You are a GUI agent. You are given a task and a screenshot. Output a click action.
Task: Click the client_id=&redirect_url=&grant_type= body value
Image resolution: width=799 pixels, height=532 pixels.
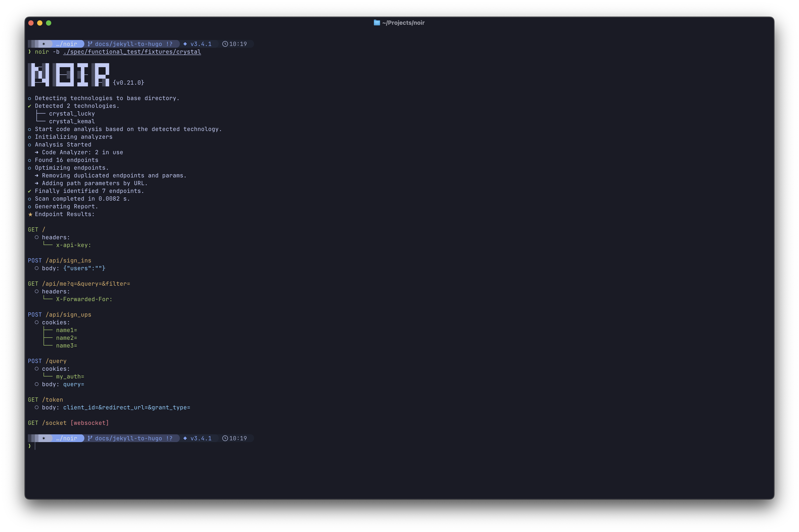pos(127,407)
